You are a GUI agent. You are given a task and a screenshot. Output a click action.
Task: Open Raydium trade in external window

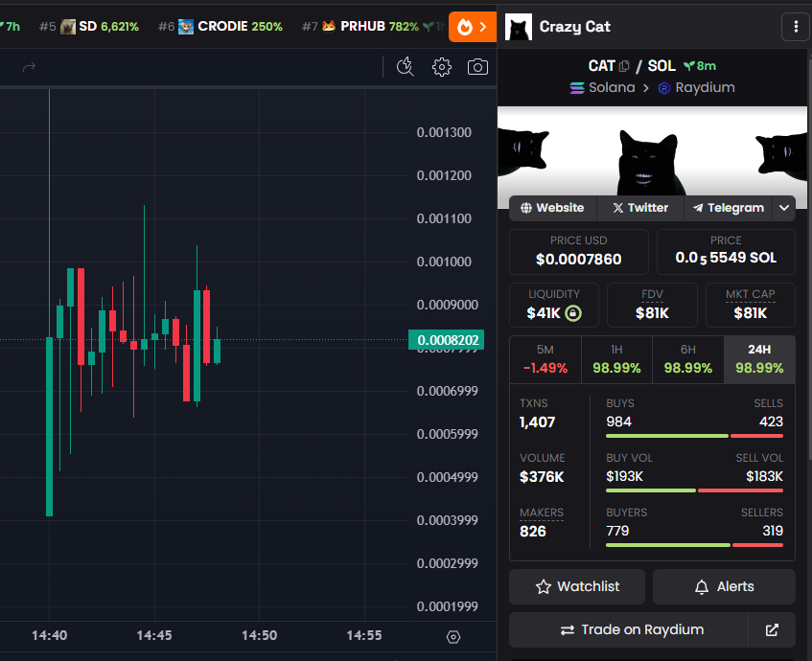tap(772, 630)
